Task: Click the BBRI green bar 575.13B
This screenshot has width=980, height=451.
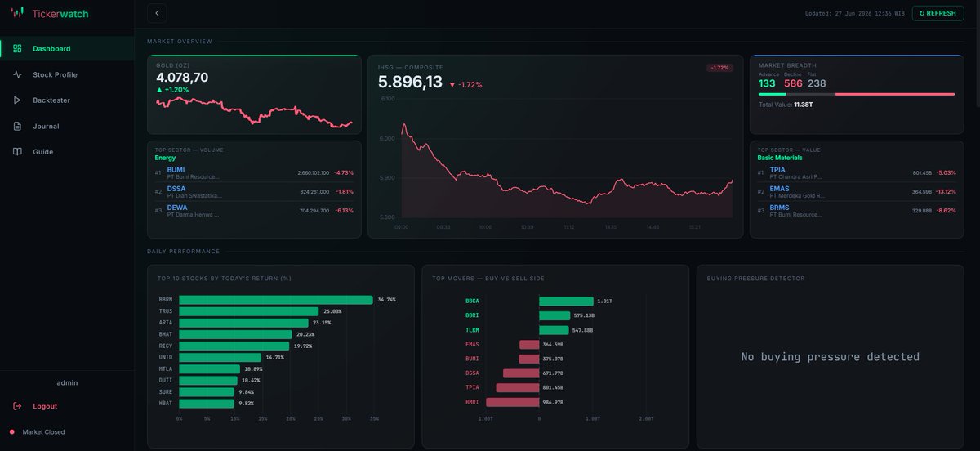Action: tap(555, 315)
